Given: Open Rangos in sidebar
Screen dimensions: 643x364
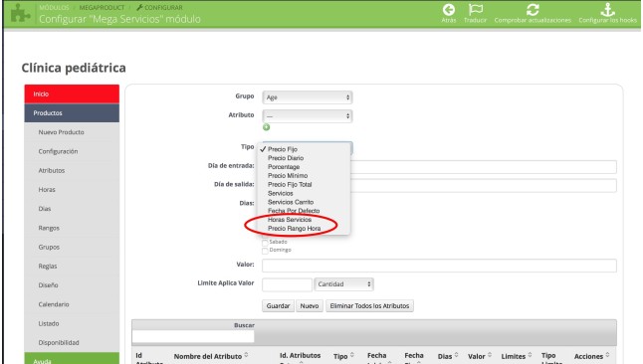Looking at the screenshot, I should point(72,228).
